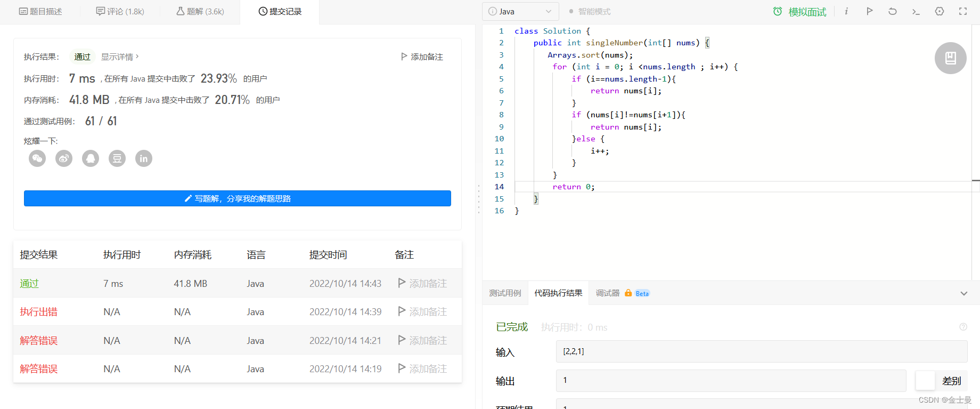980x409 pixels.
Task: Click 写题解 share solution blue button
Action: (238, 198)
